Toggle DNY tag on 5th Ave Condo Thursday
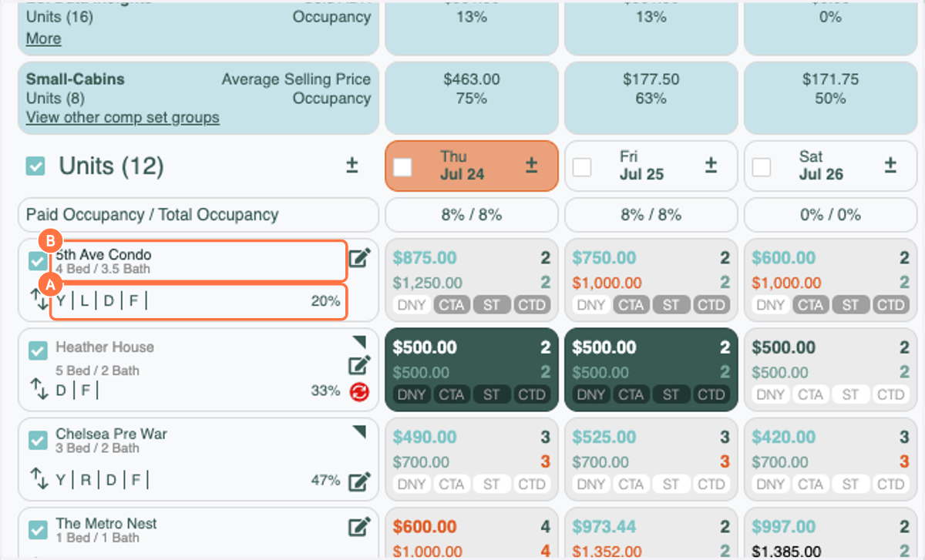 click(412, 305)
